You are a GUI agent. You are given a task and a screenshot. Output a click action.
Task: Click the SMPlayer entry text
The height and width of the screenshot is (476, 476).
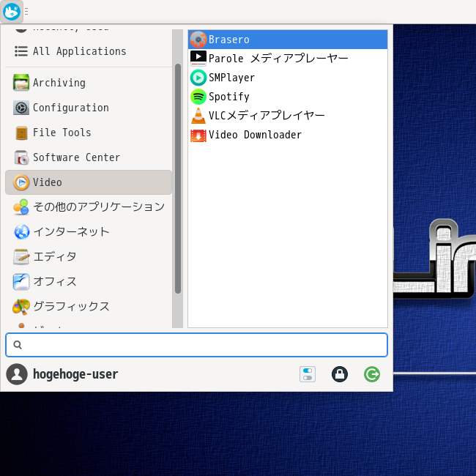(x=231, y=78)
